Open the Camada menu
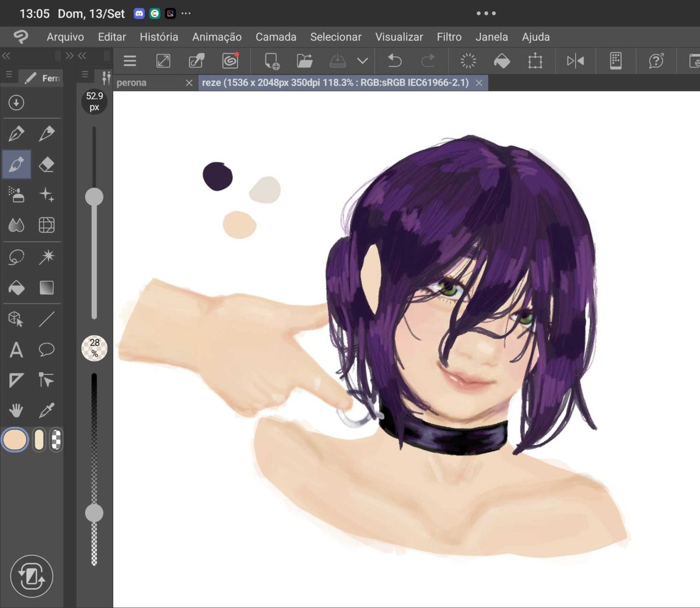This screenshot has width=700, height=608. click(x=276, y=37)
